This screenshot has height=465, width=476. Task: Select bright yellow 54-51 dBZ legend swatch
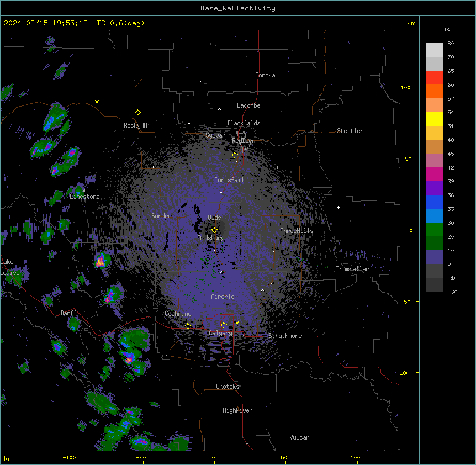pos(434,119)
